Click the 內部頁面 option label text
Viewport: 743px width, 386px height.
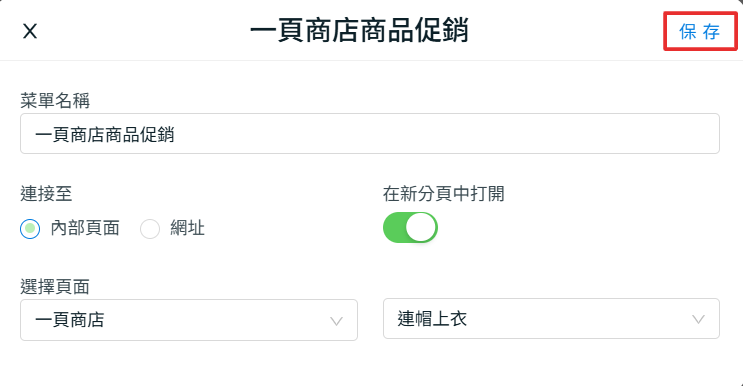pos(85,228)
